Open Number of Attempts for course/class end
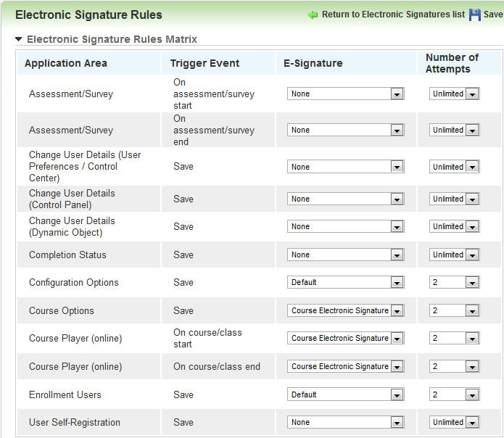This screenshot has width=504, height=438. tap(454, 366)
